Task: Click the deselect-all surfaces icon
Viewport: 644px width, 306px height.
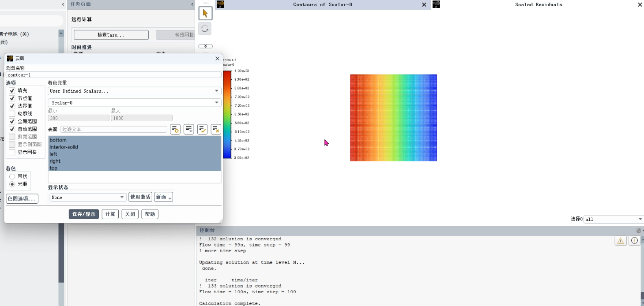Action: click(x=216, y=129)
